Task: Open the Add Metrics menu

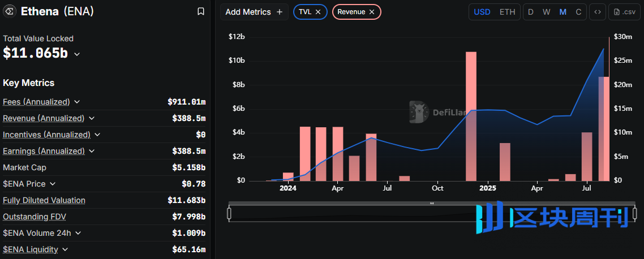Action: pos(254,12)
